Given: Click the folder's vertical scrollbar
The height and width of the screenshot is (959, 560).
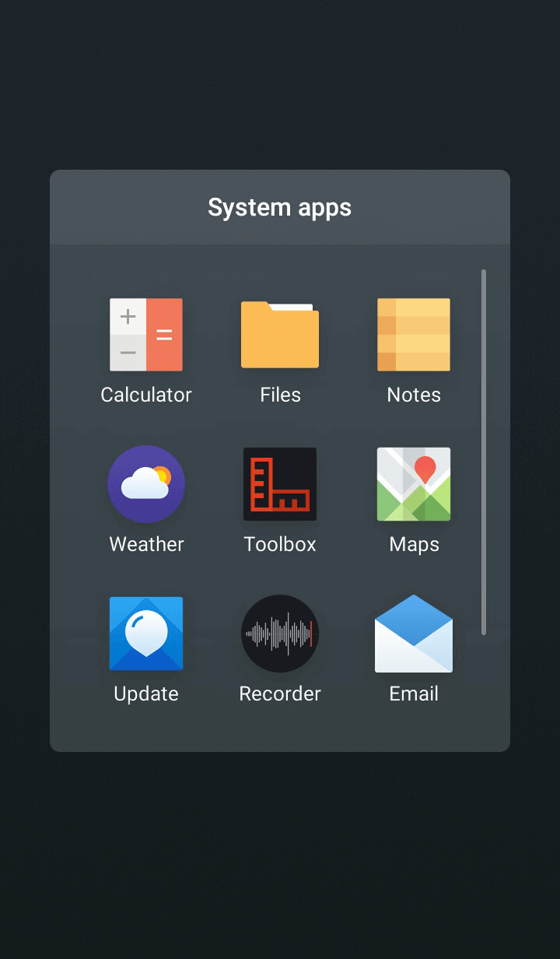Looking at the screenshot, I should pos(484,451).
